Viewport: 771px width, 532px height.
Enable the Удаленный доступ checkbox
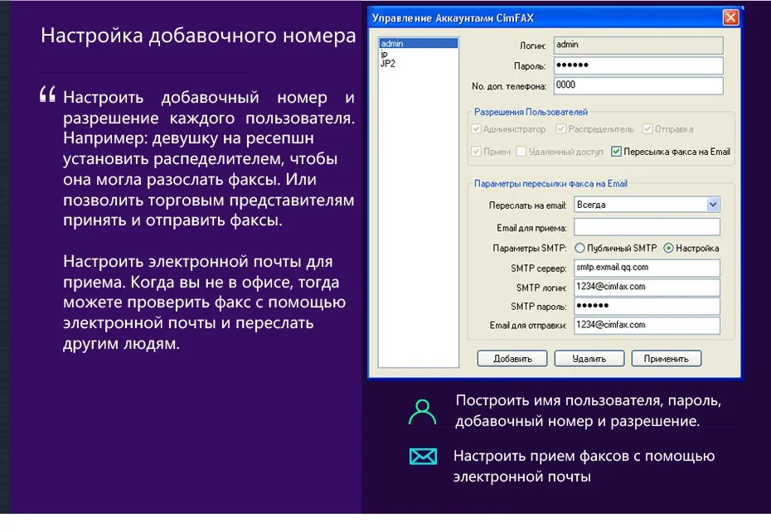(521, 152)
